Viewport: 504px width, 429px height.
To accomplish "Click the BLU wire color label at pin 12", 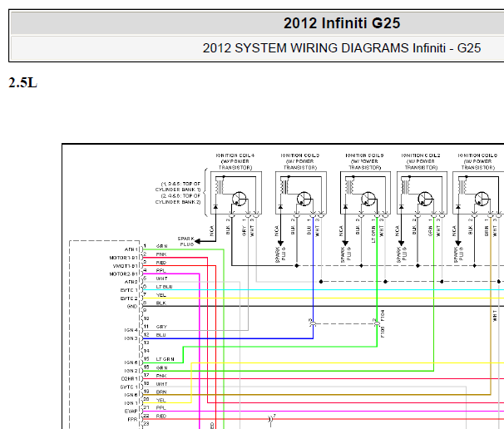I will pos(161,335).
